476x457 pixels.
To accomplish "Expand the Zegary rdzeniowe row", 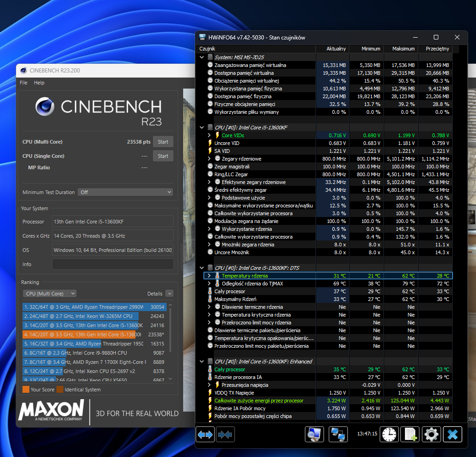I will (209, 159).
